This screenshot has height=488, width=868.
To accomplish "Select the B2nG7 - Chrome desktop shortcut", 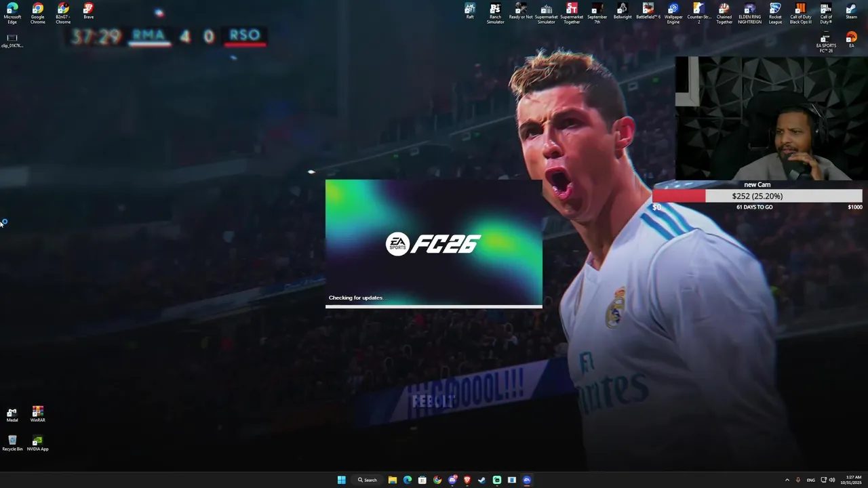I will pos(63,13).
